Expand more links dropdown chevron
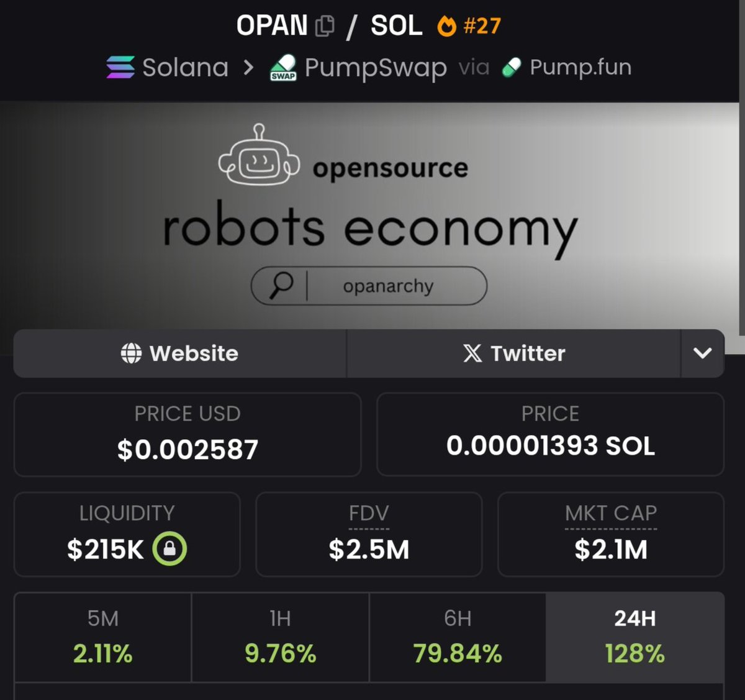Image resolution: width=745 pixels, height=700 pixels. tap(702, 353)
